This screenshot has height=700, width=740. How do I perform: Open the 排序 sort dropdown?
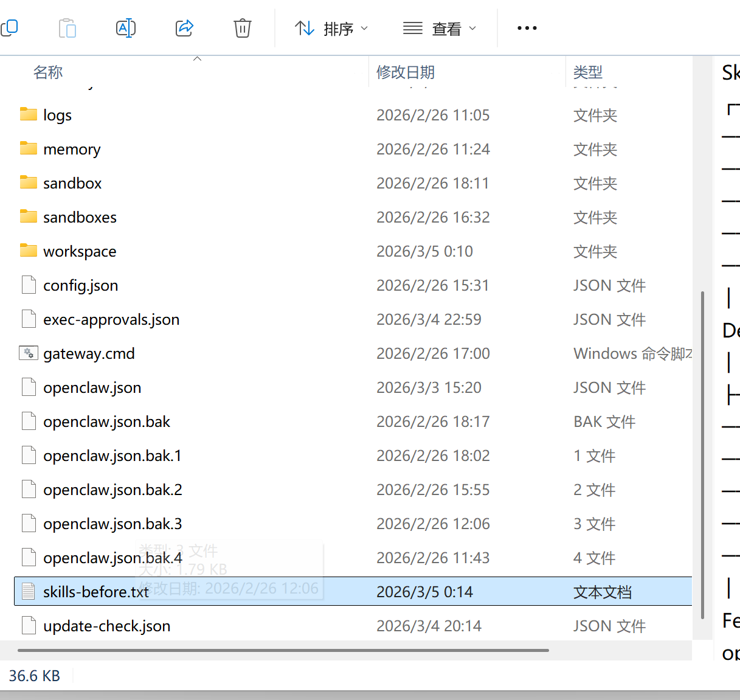[x=331, y=28]
